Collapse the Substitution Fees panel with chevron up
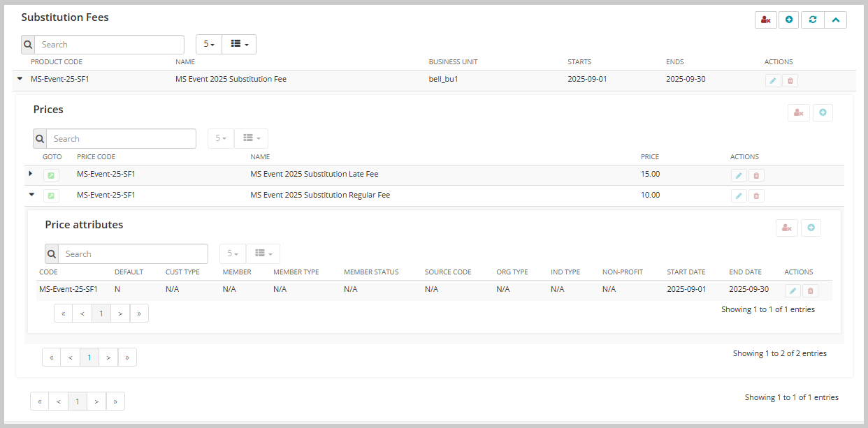This screenshot has height=428, width=868. point(835,20)
